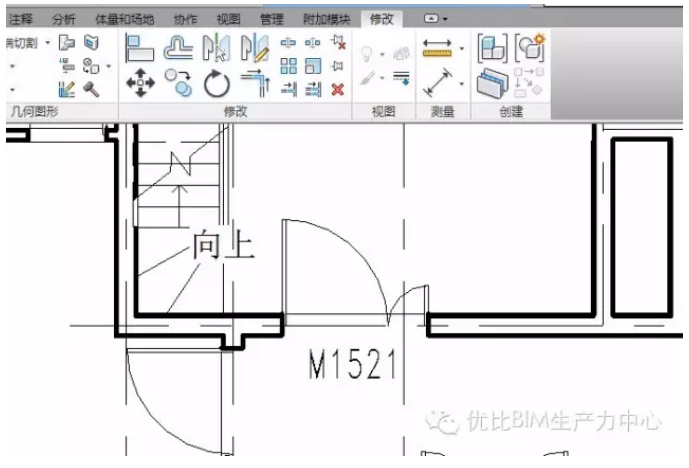
Task: Open the 体量和场地 tab
Action: pos(125,19)
